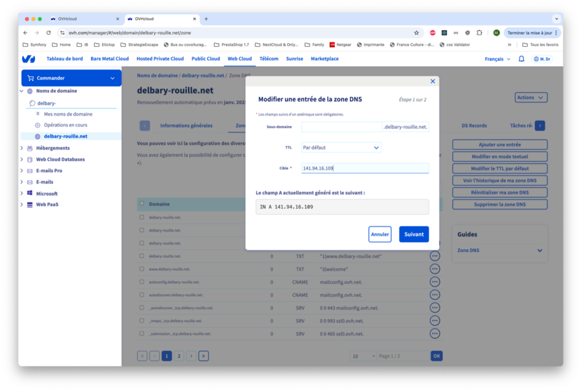Open actions menu for the _autodiscover._tcp SRV row
The height and width of the screenshot is (392, 583).
[x=434, y=308]
